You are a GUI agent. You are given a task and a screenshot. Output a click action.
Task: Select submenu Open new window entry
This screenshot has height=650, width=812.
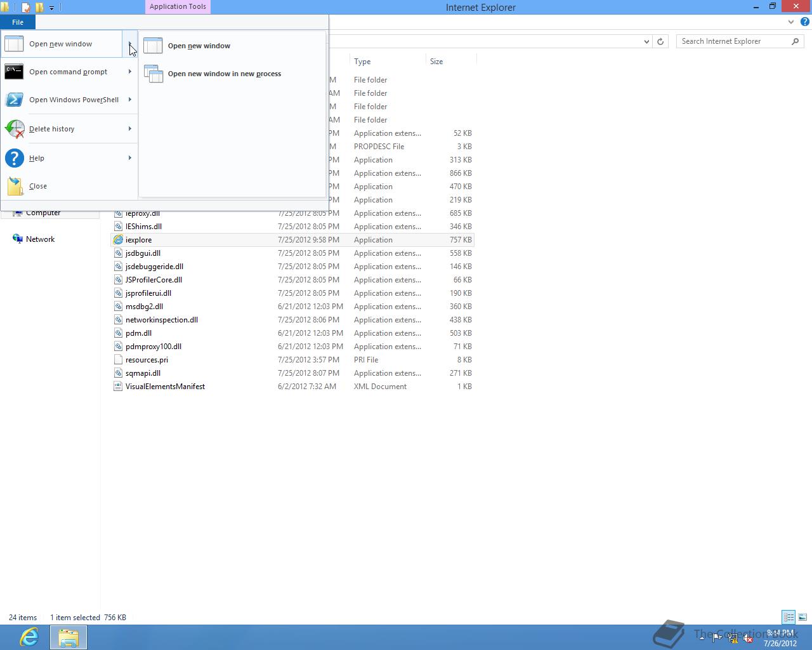(232, 46)
